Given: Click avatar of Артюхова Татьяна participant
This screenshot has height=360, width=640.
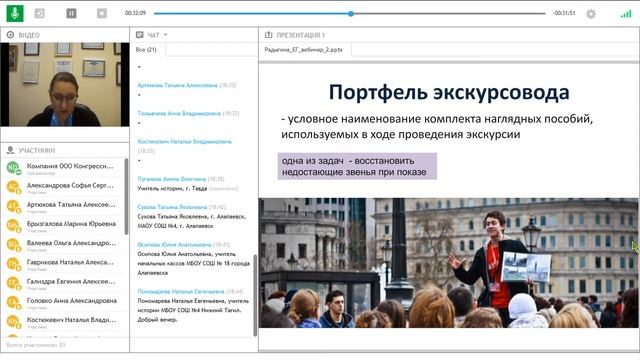Looking at the screenshot, I should point(13,206).
